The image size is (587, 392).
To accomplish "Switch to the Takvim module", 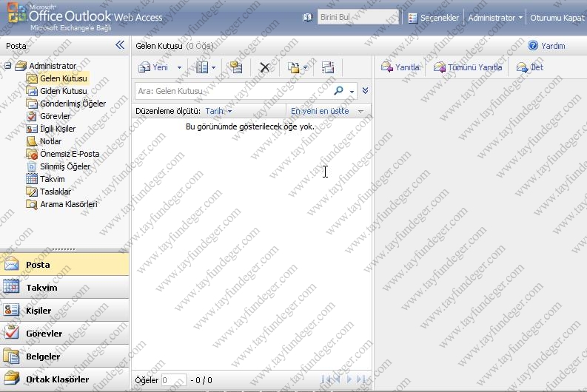I will (64, 287).
